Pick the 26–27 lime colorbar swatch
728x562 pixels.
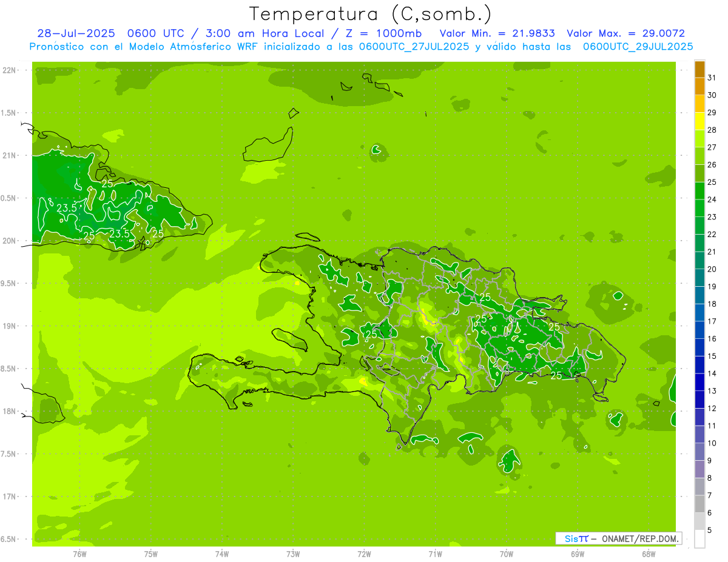pos(699,156)
